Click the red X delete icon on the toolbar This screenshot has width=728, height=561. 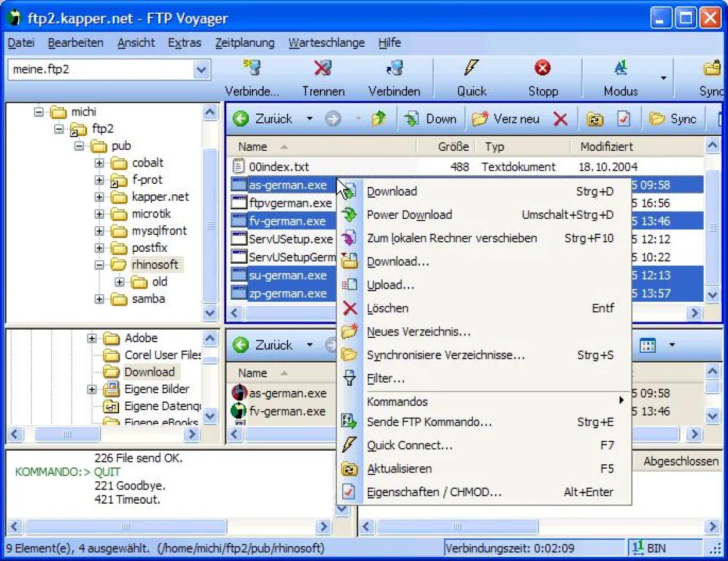(x=560, y=118)
